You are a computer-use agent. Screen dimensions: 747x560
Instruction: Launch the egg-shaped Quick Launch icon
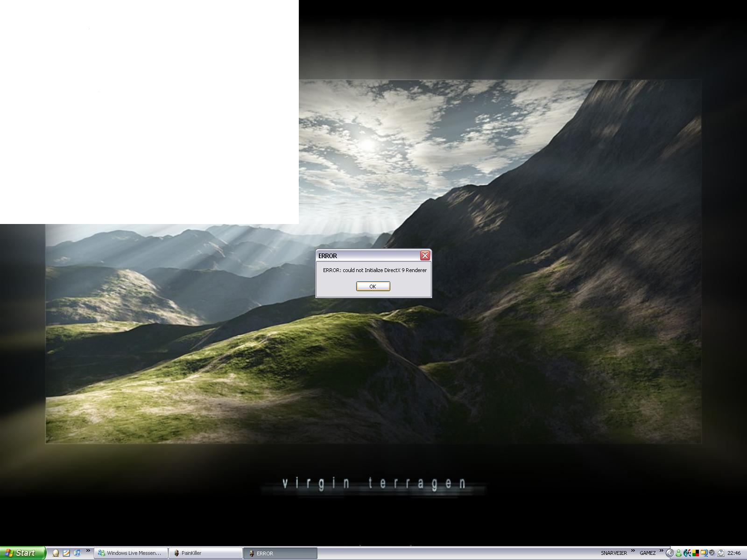click(x=56, y=553)
